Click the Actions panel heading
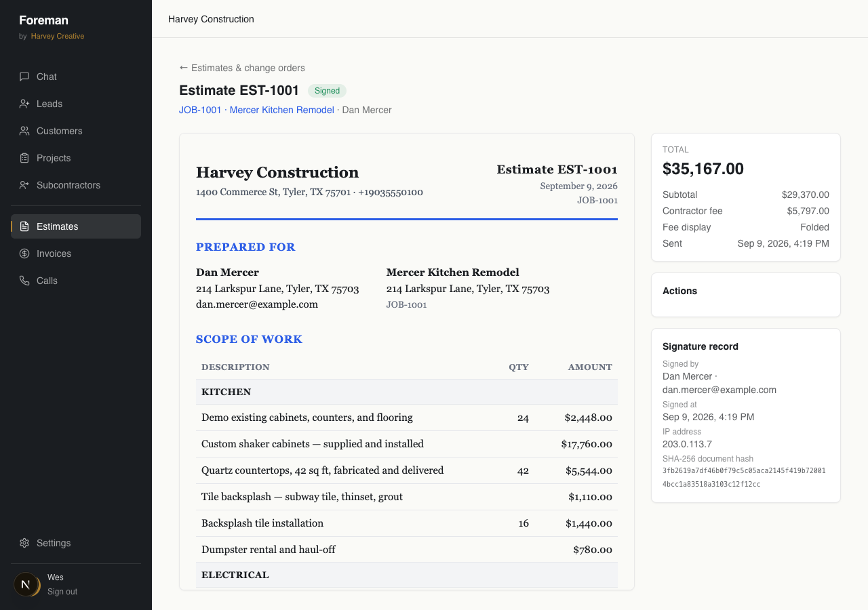The width and height of the screenshot is (868, 610). coord(679,291)
